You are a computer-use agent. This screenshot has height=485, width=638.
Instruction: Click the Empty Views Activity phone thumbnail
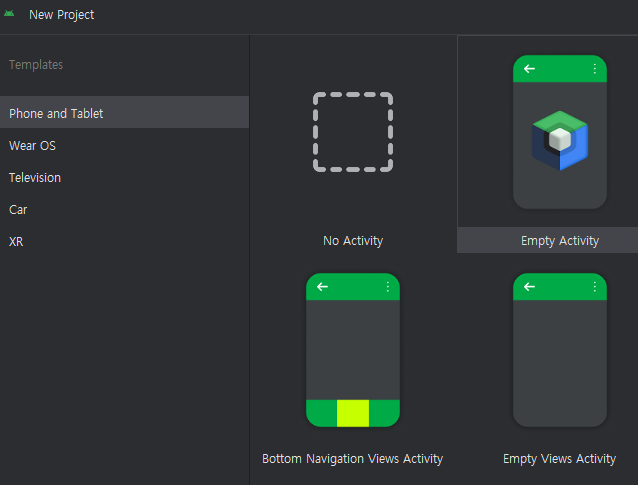click(x=560, y=350)
